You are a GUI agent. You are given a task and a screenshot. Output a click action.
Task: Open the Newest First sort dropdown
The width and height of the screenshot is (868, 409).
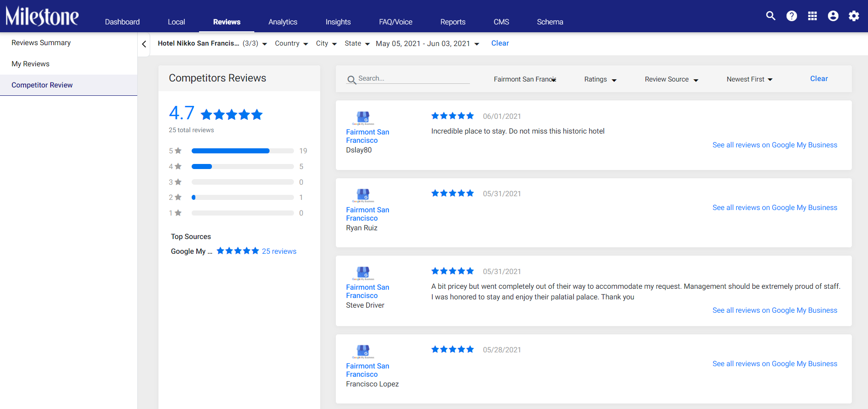tap(750, 79)
